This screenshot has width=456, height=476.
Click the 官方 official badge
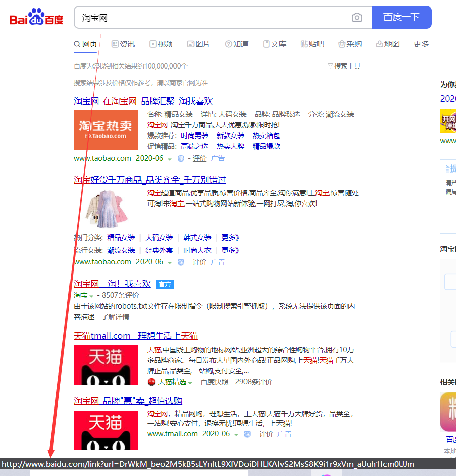(x=164, y=284)
